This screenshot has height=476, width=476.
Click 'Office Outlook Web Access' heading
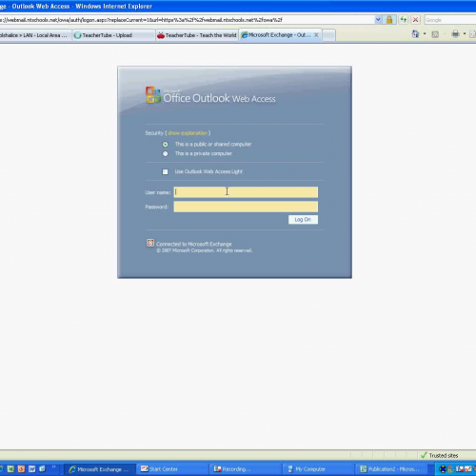[x=219, y=98]
